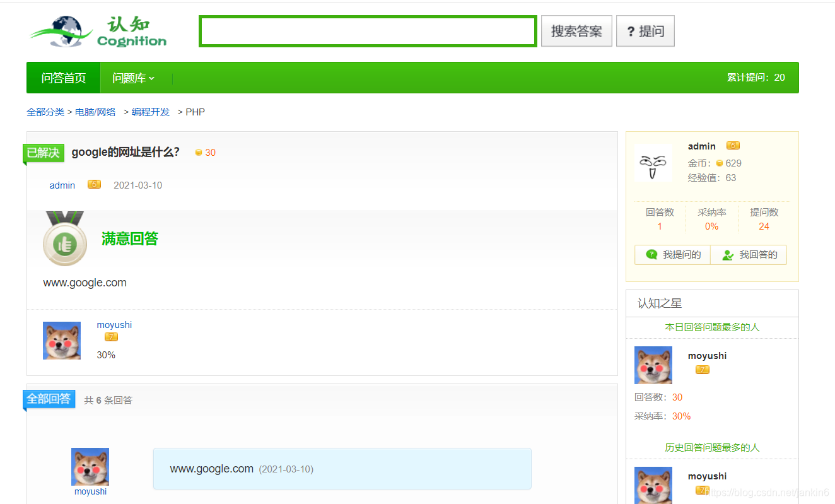The image size is (835, 504).
Task: Click the admin username link under the question
Action: point(62,185)
